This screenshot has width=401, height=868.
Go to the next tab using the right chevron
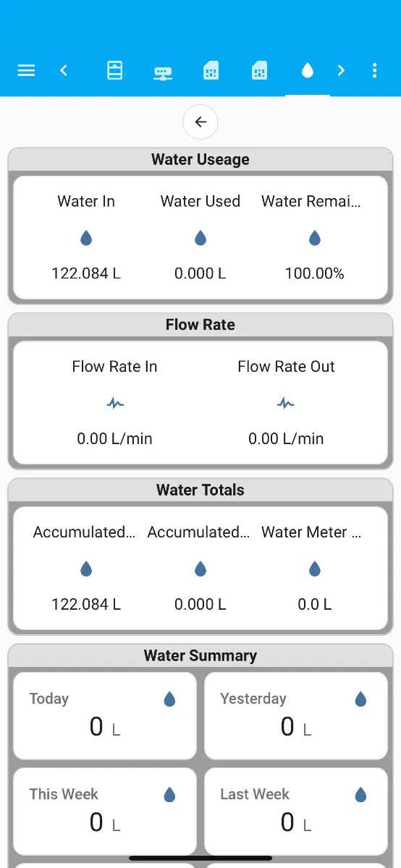(x=341, y=70)
